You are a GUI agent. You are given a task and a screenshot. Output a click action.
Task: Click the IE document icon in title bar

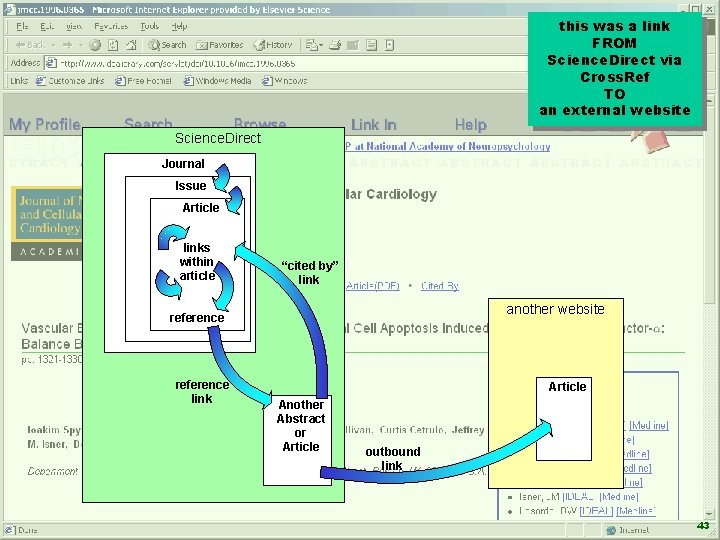point(10,9)
